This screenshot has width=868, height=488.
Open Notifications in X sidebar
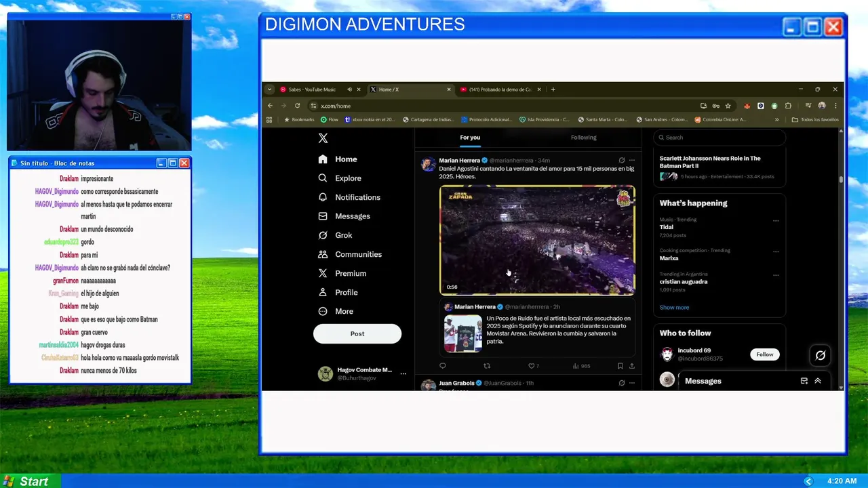coord(349,197)
